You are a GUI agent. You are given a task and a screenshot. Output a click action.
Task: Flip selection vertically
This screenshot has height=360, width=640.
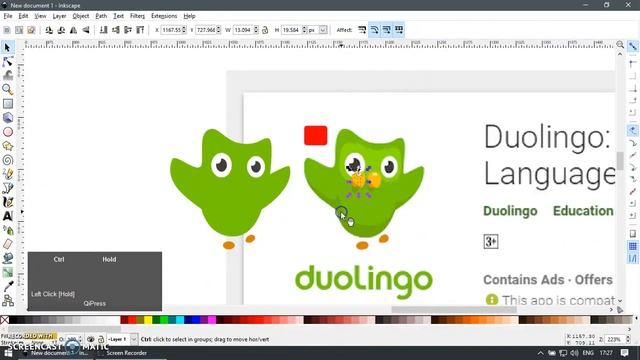click(x=86, y=30)
